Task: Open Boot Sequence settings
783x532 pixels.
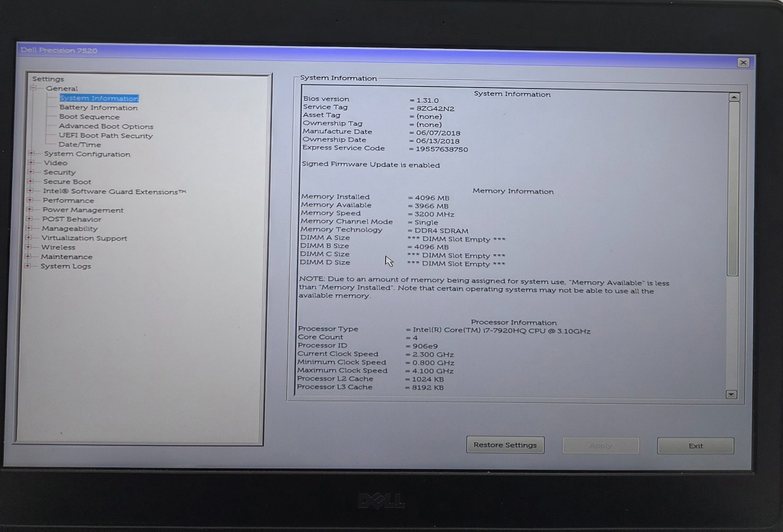Action: pyautogui.click(x=89, y=116)
